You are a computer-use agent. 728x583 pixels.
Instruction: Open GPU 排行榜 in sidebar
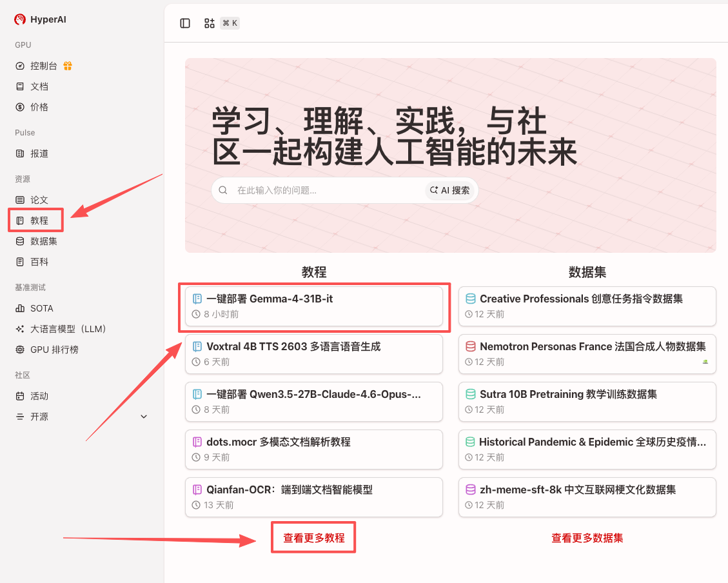click(x=54, y=350)
